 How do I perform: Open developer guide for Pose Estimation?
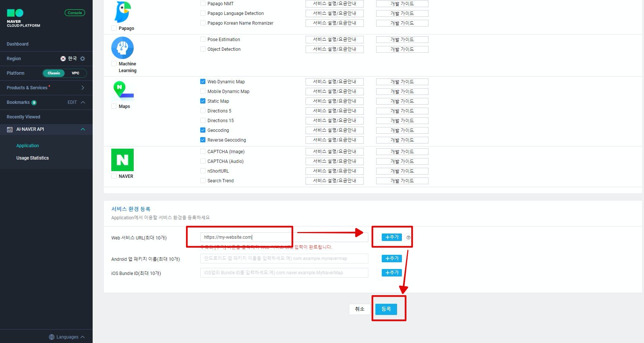coord(402,39)
